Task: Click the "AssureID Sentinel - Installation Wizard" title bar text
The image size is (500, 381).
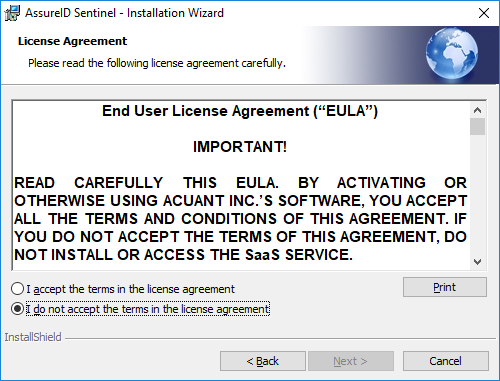Action: coord(124,13)
